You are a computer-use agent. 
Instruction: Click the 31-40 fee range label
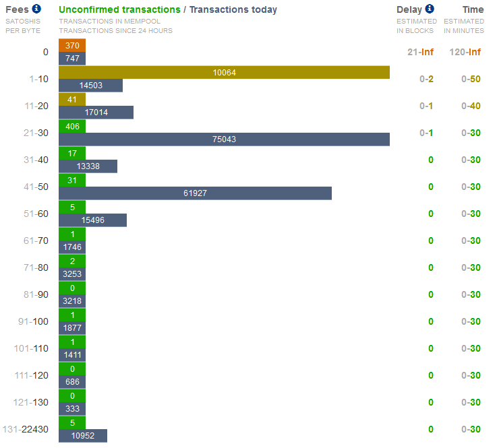[x=36, y=160]
